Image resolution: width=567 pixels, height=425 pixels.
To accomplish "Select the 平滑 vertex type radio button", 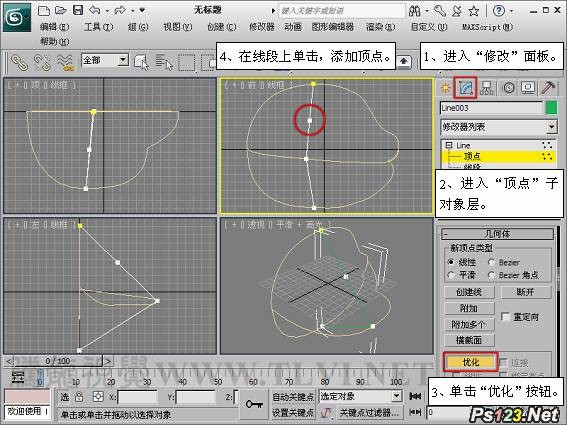I will click(x=451, y=275).
